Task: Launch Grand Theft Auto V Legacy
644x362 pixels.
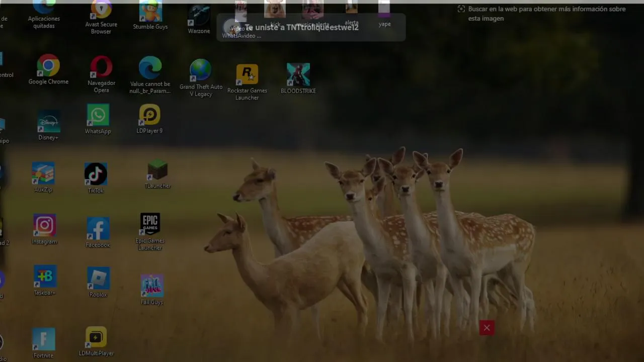Action: (x=201, y=78)
